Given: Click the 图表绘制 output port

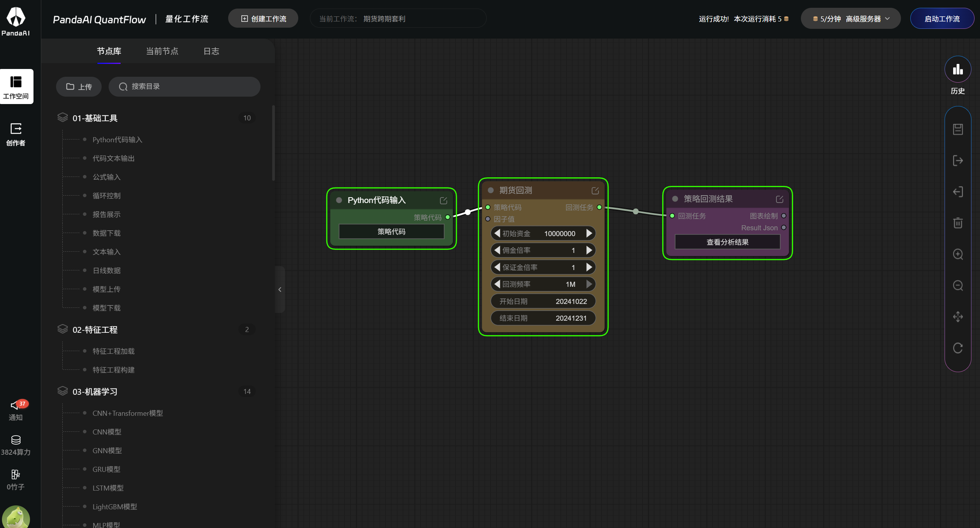Looking at the screenshot, I should [x=784, y=216].
